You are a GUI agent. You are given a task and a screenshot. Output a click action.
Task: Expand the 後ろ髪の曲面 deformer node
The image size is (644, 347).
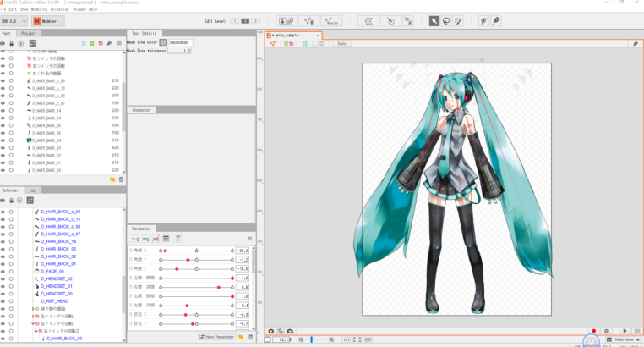click(x=33, y=309)
